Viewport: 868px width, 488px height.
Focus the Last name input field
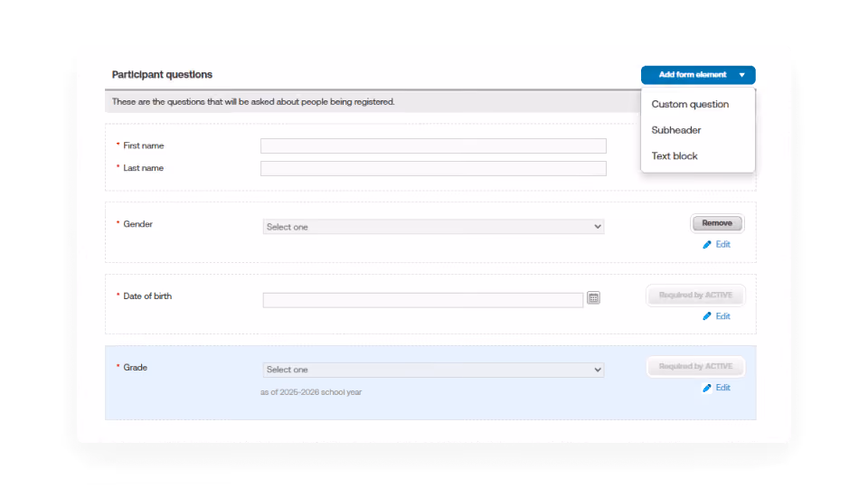[433, 168]
